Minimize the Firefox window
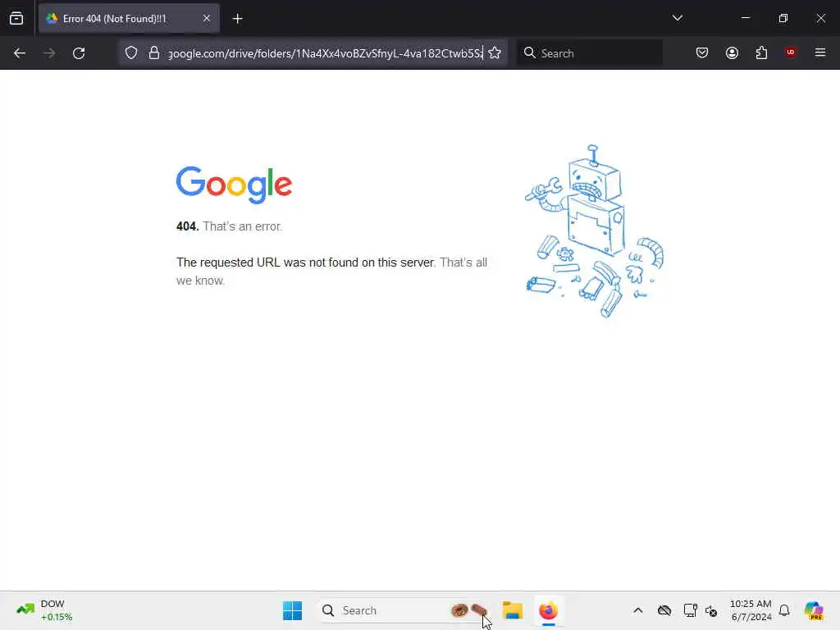840x630 pixels. coord(745,18)
